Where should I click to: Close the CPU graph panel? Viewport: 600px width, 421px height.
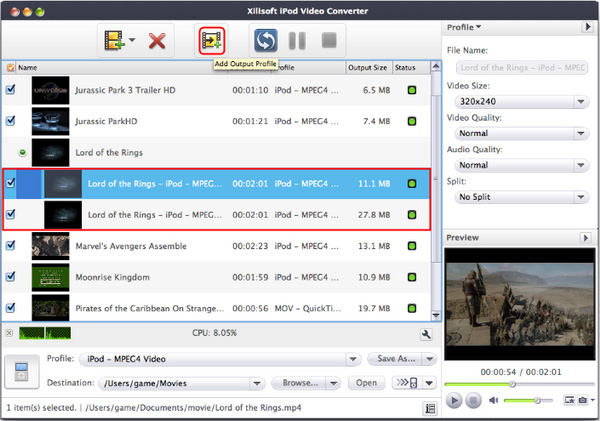point(9,333)
